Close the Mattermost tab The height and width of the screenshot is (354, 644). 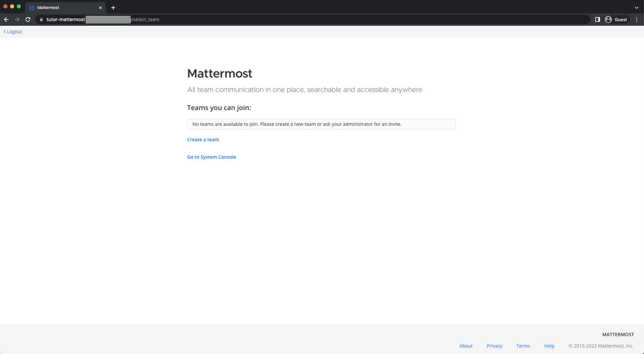[x=100, y=7]
